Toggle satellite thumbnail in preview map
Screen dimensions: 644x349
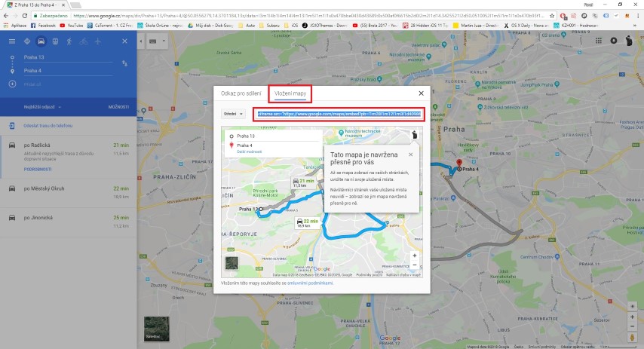pos(232,263)
